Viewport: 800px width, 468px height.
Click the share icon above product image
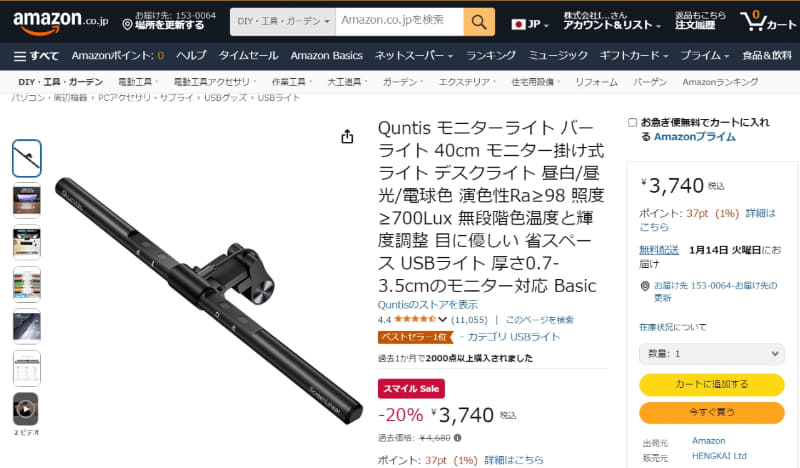347,136
